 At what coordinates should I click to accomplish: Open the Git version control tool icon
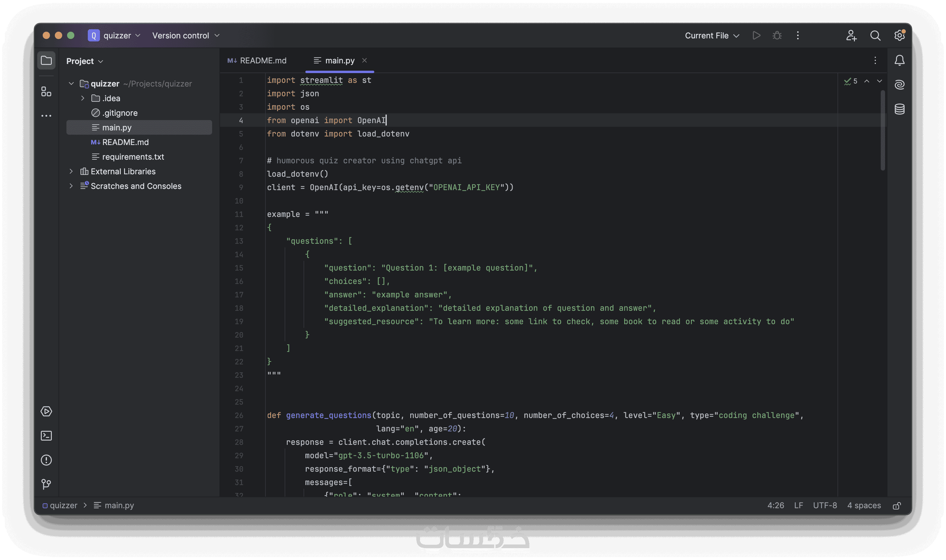pos(46,484)
